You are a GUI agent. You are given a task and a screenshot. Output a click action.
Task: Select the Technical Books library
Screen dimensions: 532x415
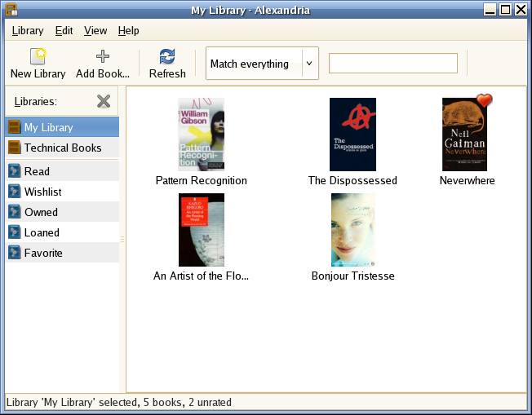(62, 148)
